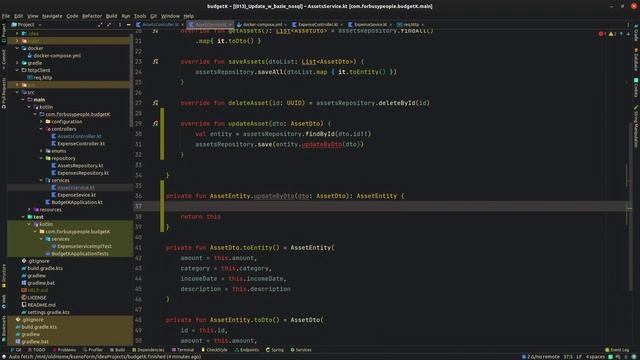Screen dimensions: 640x360
Task: Open the Build menu
Action: (x=111, y=16)
